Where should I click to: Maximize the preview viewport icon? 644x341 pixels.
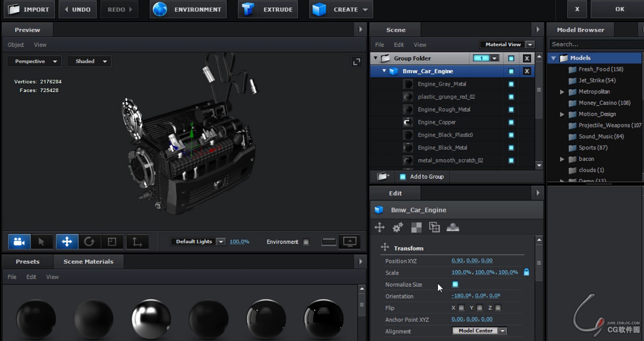(x=356, y=62)
